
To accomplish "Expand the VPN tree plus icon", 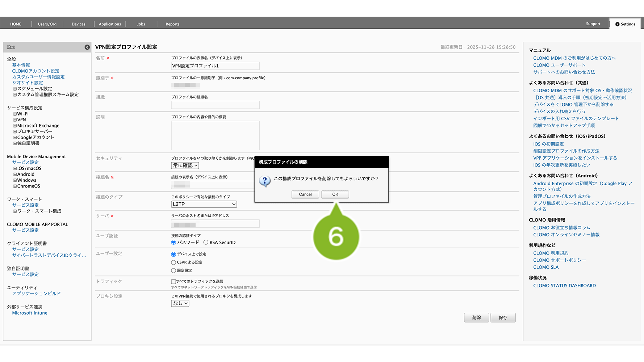I will 15,120.
